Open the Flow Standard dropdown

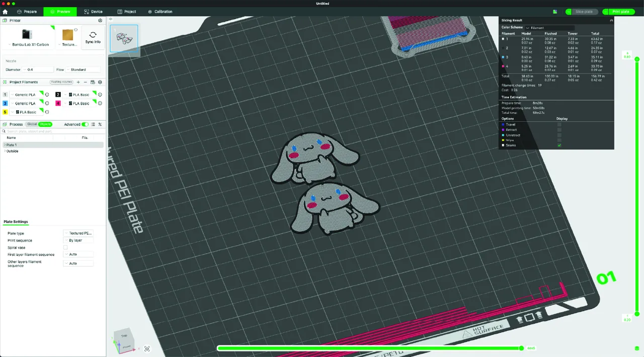(x=83, y=69)
